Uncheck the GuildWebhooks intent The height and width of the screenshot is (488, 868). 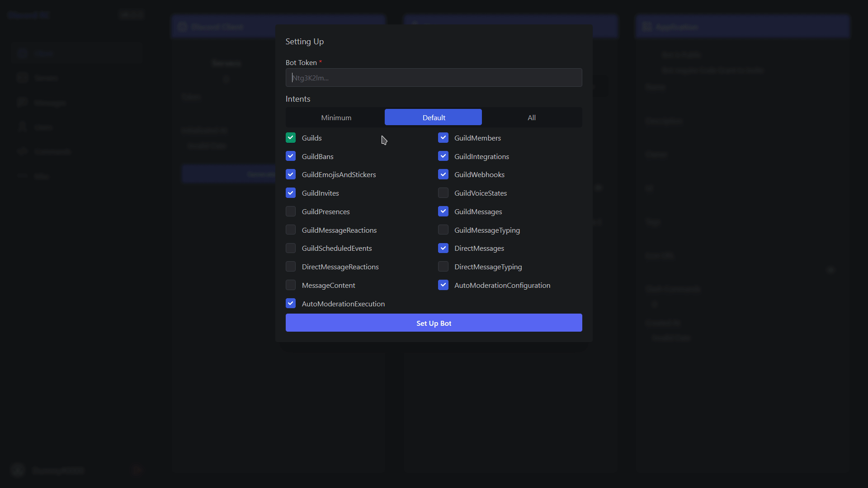coord(443,174)
